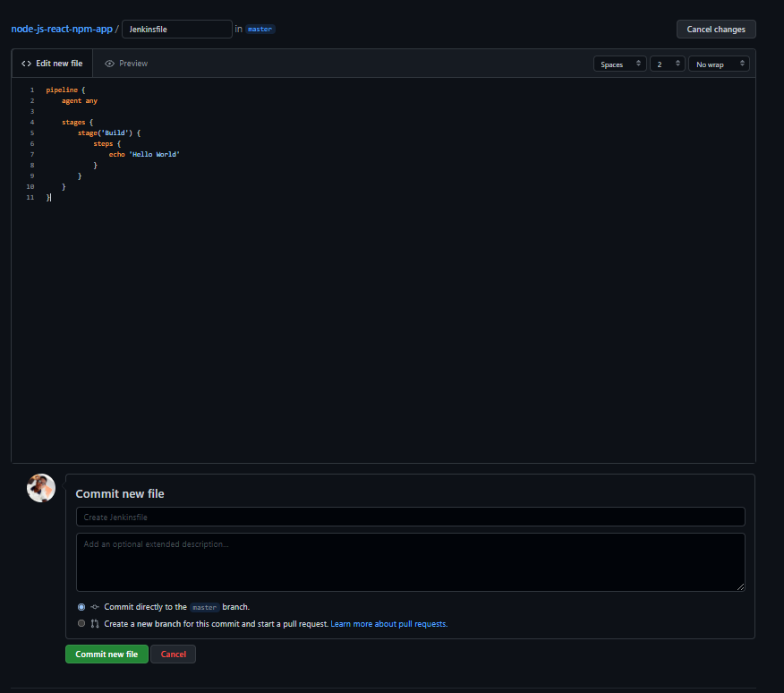The height and width of the screenshot is (693, 784).
Task: Select the Edit new file tab
Action: coord(52,64)
